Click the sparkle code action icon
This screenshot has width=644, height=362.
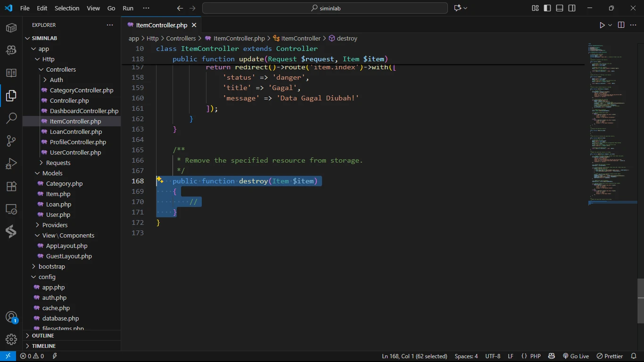(x=160, y=181)
